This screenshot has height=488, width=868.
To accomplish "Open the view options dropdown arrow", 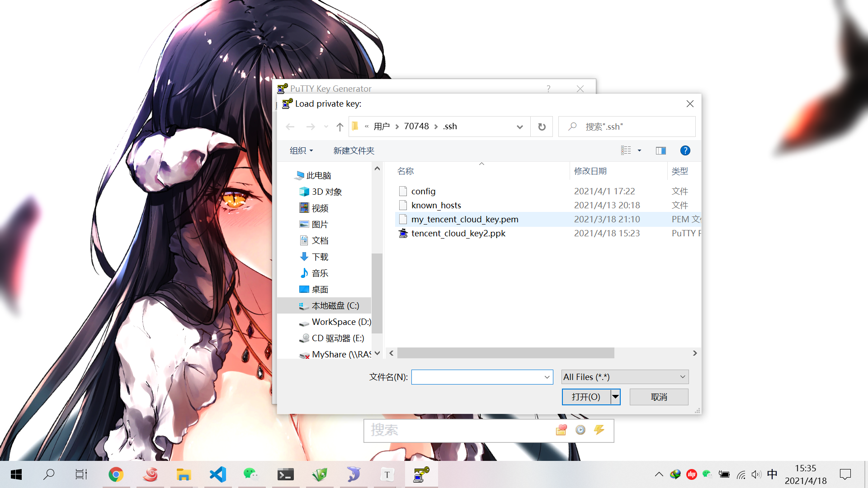I will [639, 150].
